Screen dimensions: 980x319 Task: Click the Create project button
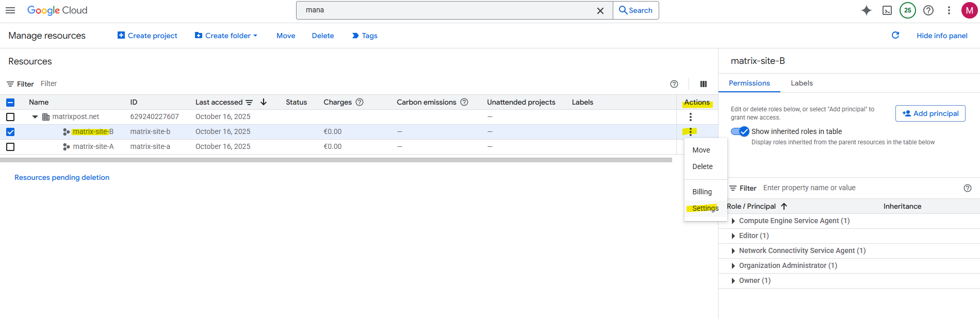pyautogui.click(x=147, y=36)
